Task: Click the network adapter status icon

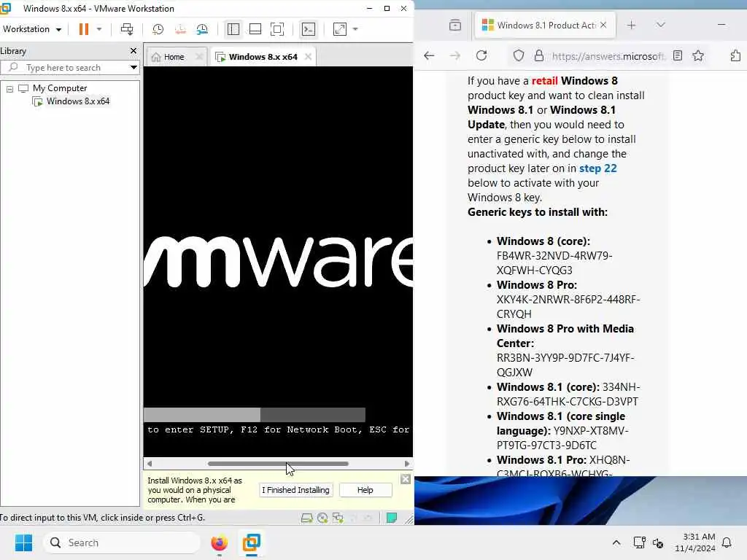Action: coord(338,518)
